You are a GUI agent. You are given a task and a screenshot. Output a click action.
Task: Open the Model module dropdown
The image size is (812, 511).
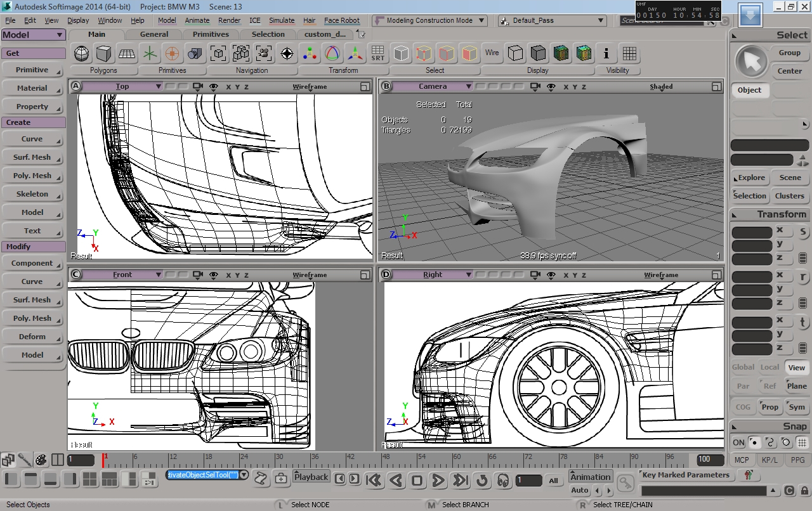60,35
